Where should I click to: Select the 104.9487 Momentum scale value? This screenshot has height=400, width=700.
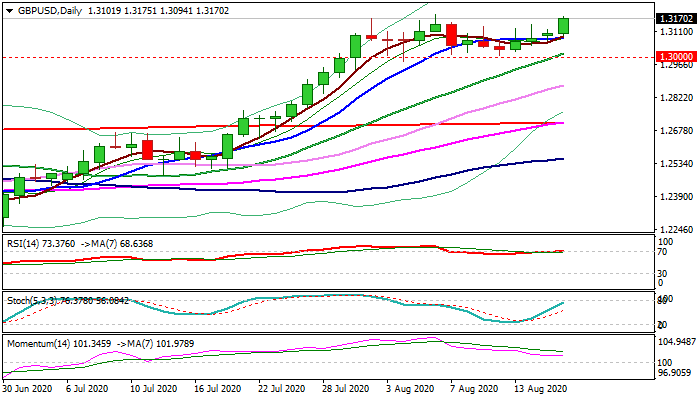tap(676, 342)
